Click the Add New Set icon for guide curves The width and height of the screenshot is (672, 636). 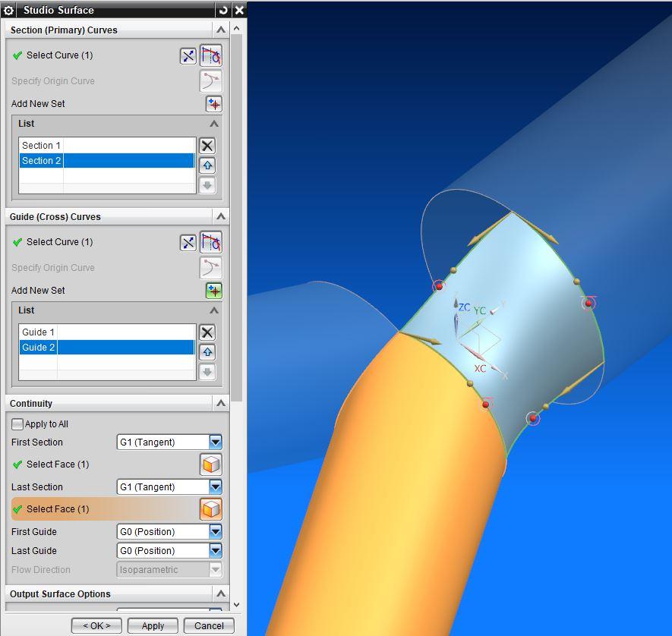click(x=213, y=291)
